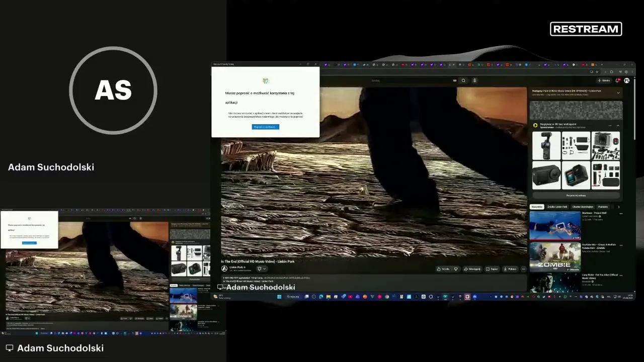Open YouTube notifications bell
Viewport: 644px width, 362px height.
tap(618, 80)
